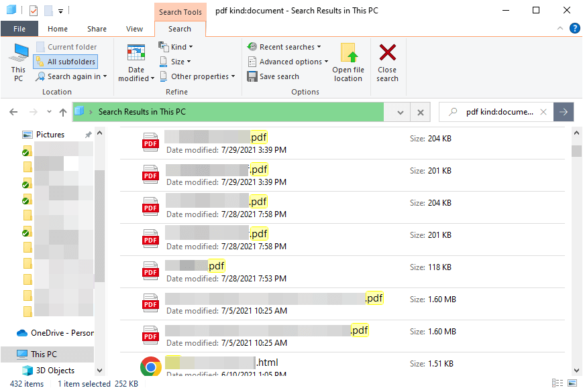Select 3D Objects in navigation pane
This screenshot has height=392, width=583.
coord(49,371)
